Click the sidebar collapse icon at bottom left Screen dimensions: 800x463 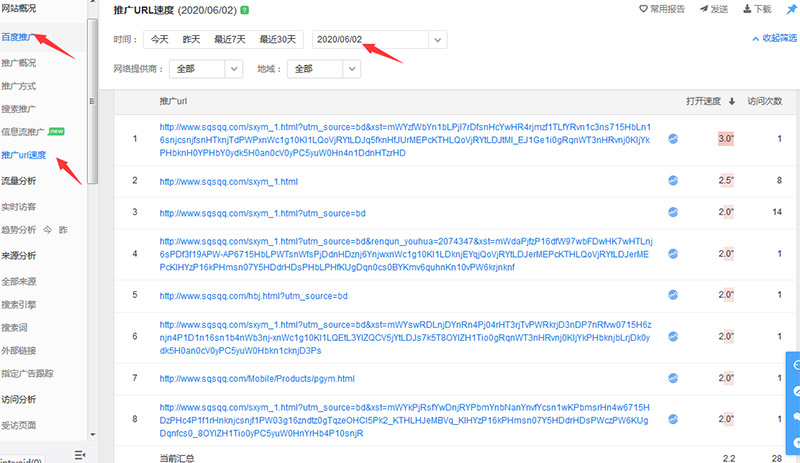(x=80, y=455)
